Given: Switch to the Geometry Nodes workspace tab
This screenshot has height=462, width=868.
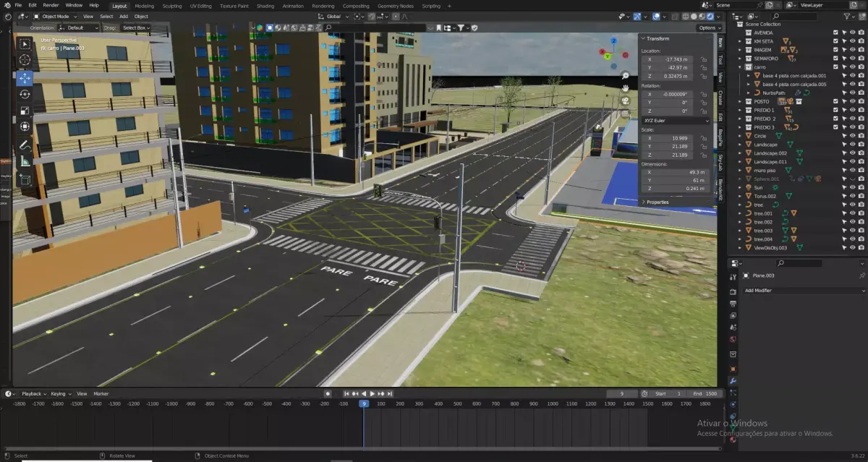Looking at the screenshot, I should tap(396, 6).
